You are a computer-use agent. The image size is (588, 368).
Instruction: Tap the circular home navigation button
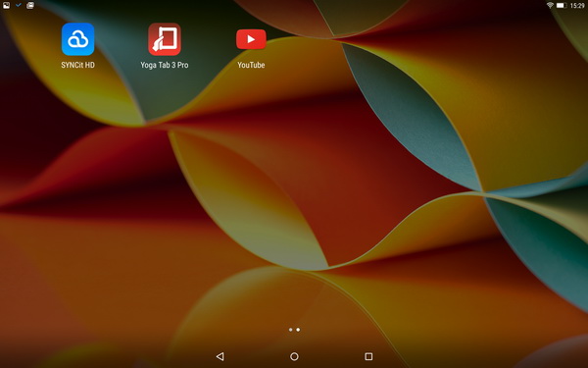pyautogui.click(x=294, y=356)
